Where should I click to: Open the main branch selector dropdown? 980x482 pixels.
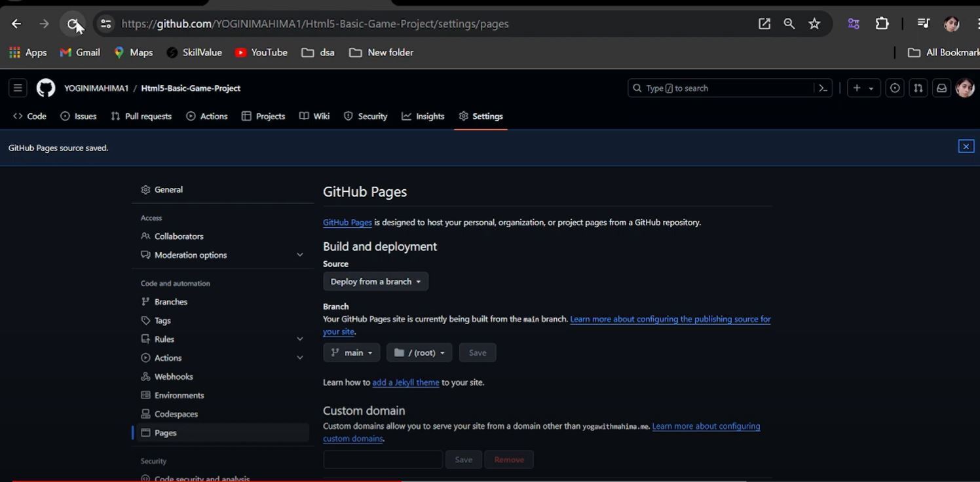(351, 352)
